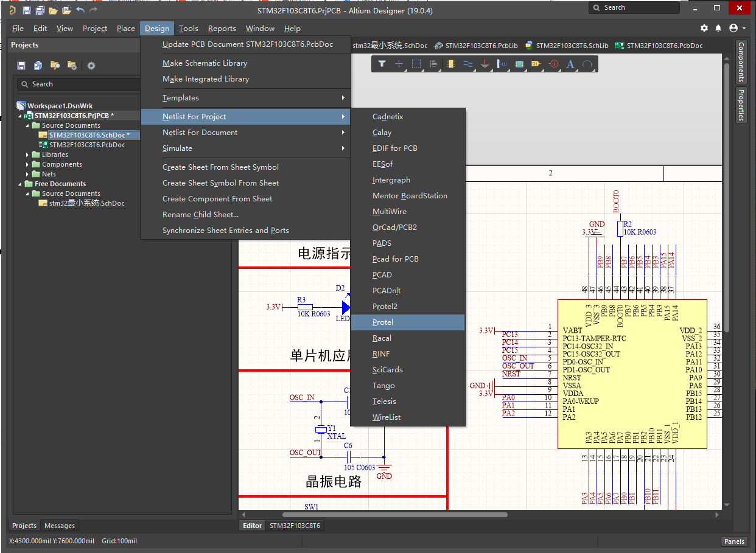Select stm32最小系统.SchDoc in Free Documents
The height and width of the screenshot is (553, 756).
(x=86, y=203)
